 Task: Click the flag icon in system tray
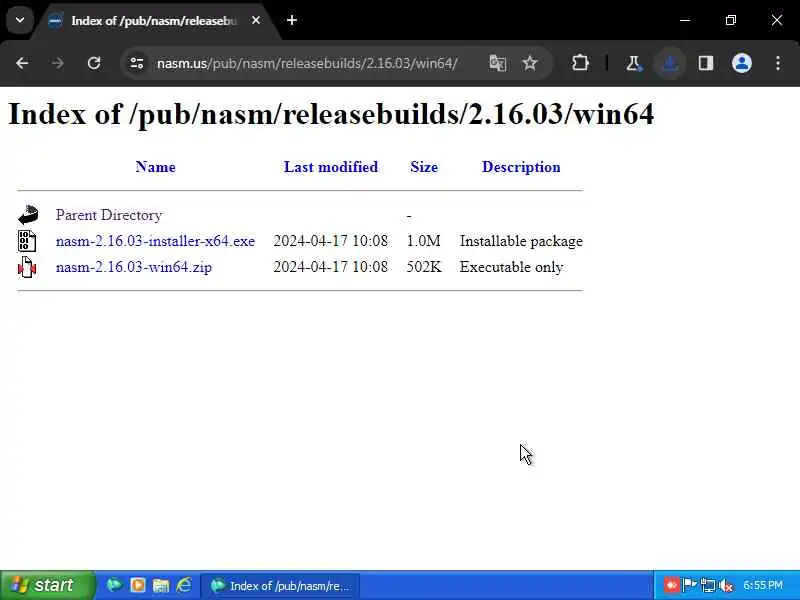689,585
